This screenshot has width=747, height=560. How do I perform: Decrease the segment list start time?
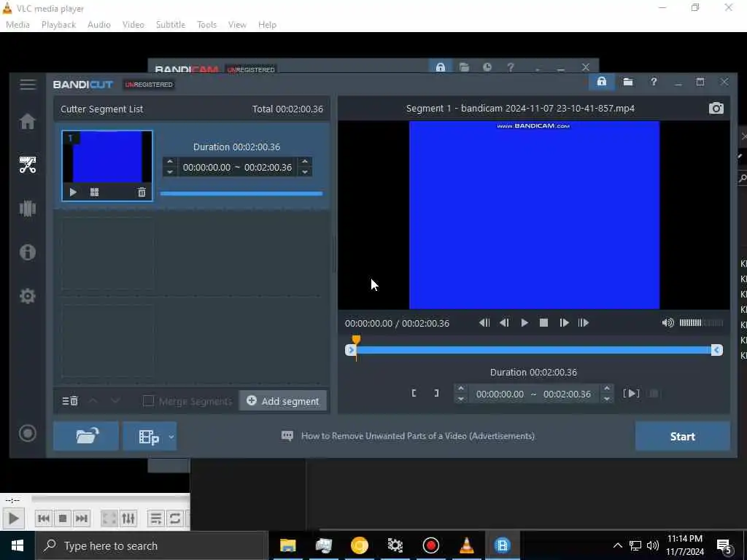[x=169, y=172]
